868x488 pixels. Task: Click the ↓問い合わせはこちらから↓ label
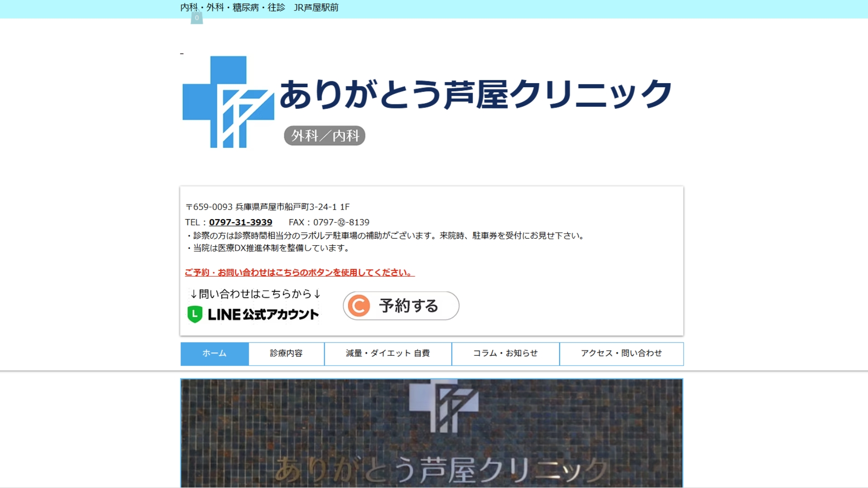255,294
